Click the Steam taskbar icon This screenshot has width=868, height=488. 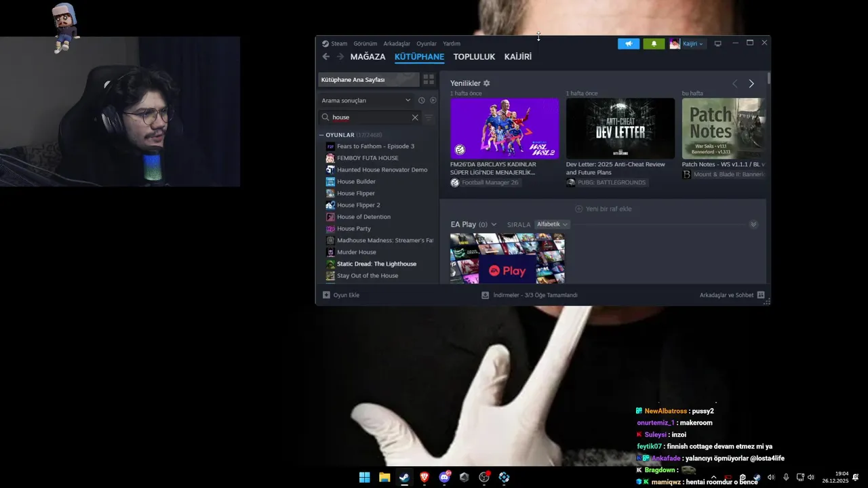click(404, 477)
